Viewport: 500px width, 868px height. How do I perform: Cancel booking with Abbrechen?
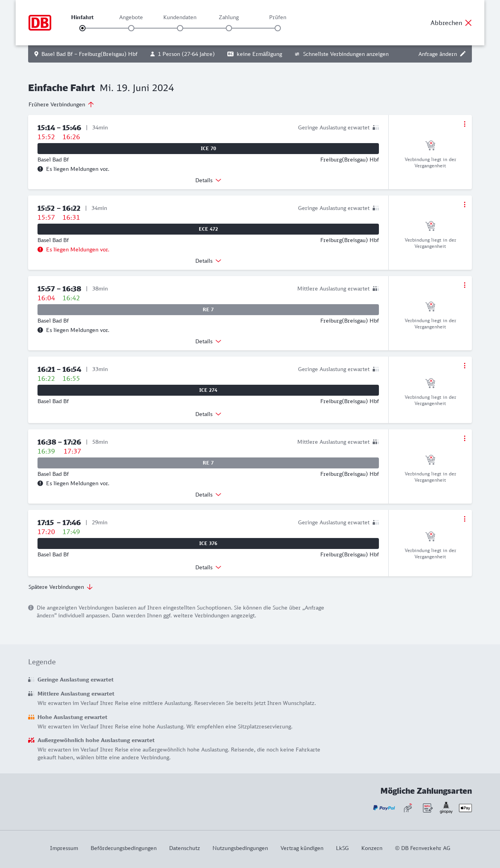pyautogui.click(x=451, y=23)
